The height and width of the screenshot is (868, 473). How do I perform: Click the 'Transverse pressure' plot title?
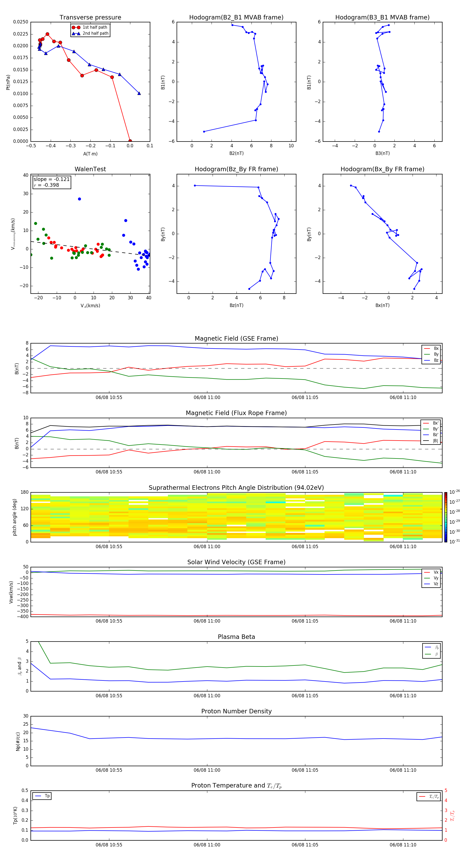tap(90, 17)
